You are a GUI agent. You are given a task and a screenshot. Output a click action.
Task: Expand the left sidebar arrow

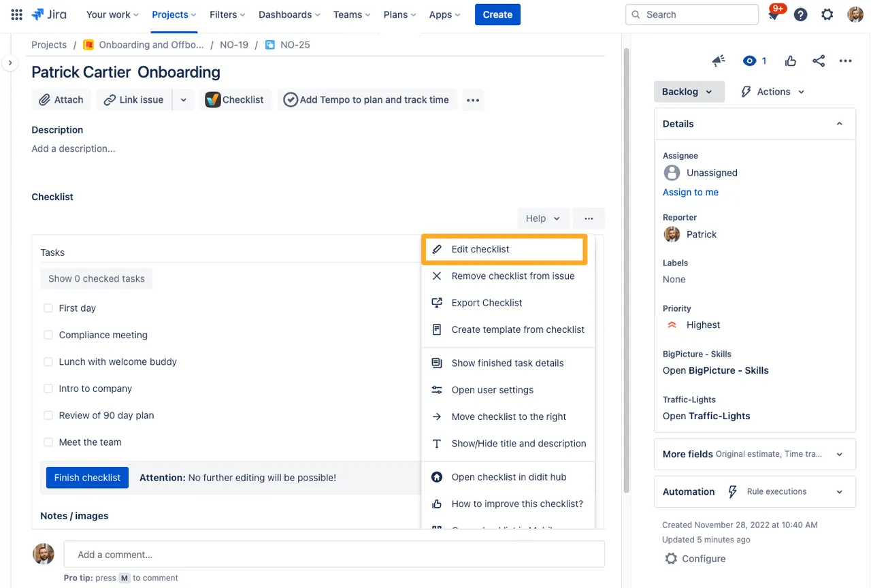[x=10, y=63]
